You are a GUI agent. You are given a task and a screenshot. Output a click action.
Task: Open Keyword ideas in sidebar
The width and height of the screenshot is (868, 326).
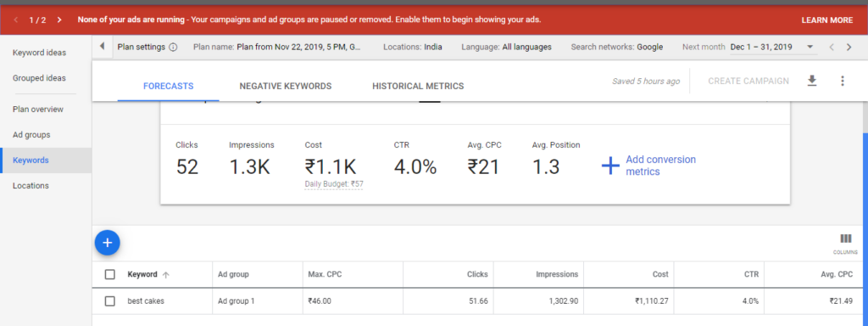39,53
